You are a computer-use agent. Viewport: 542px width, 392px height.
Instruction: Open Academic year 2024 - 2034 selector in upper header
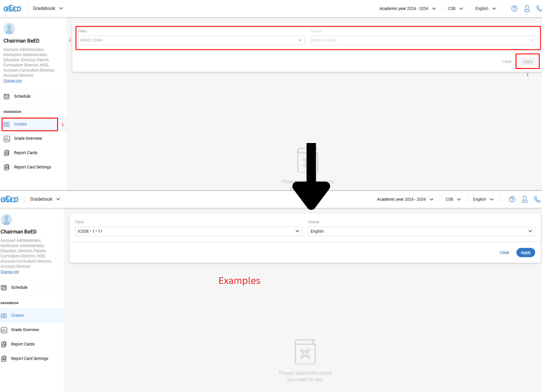[x=407, y=9]
